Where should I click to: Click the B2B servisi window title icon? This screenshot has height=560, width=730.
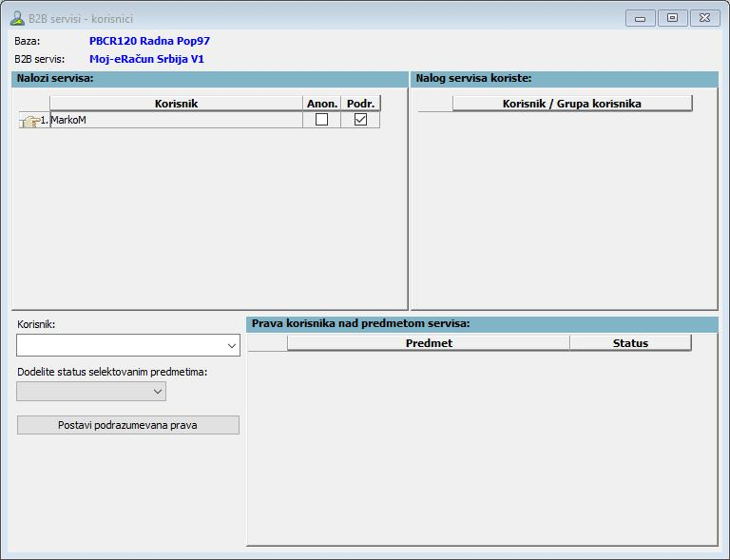point(17,18)
